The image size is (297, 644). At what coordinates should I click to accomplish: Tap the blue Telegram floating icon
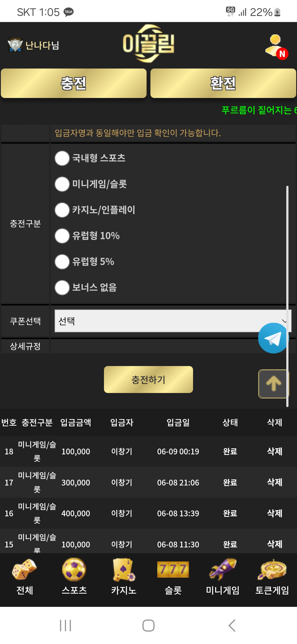tap(273, 338)
